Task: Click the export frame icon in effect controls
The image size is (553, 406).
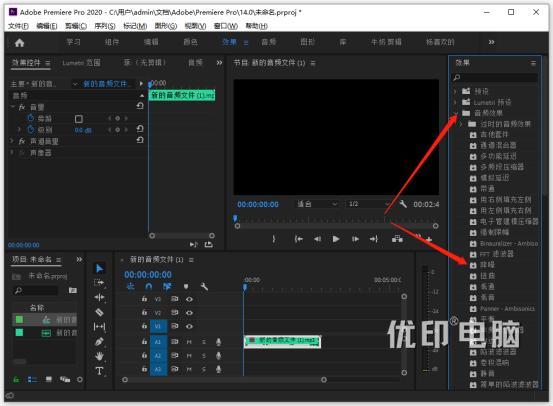Action: point(209,244)
